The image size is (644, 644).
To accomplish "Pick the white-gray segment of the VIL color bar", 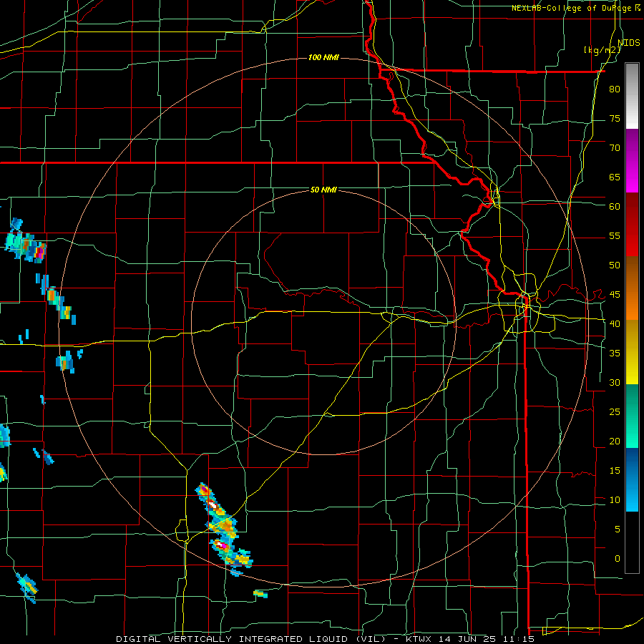I will (632, 96).
